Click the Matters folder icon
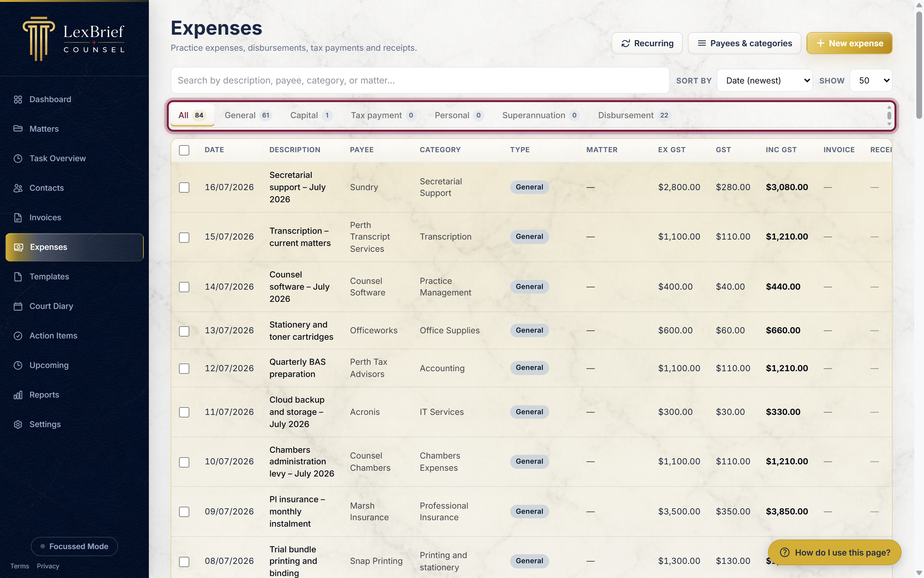Screen dimensions: 924x578 (x=18, y=129)
